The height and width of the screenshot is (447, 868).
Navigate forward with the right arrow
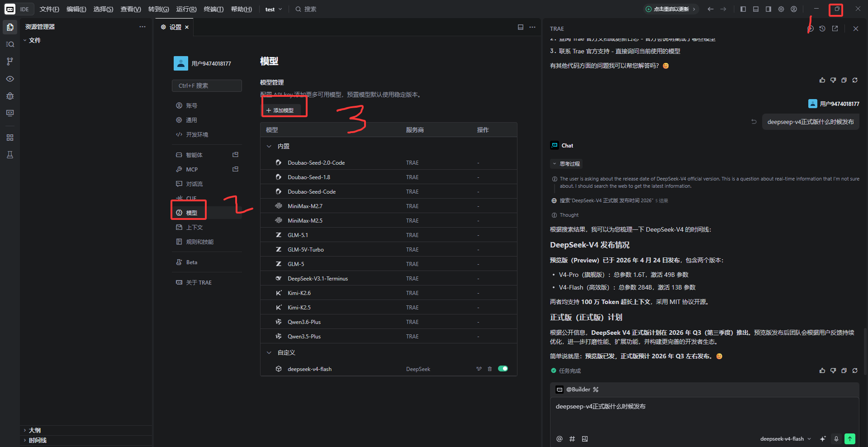723,9
